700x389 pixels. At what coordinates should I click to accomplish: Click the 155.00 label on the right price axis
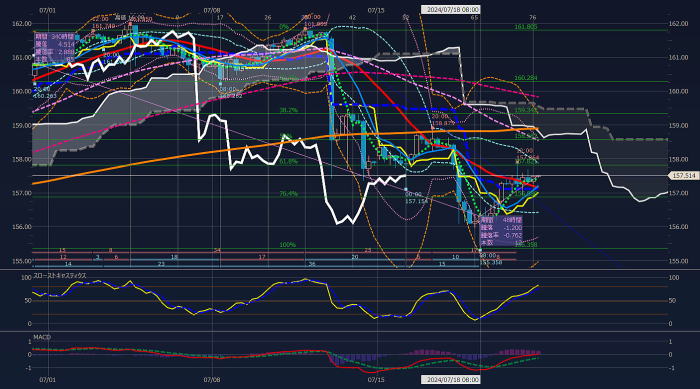click(678, 261)
